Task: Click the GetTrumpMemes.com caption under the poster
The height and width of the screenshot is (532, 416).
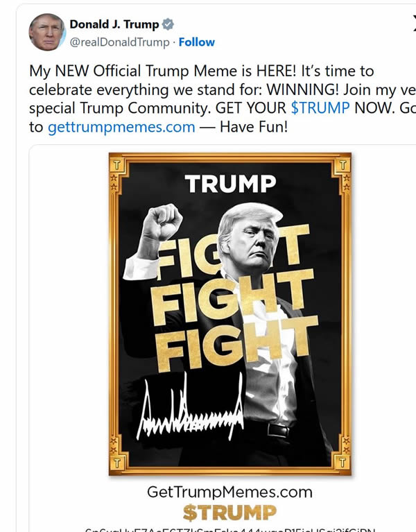Action: coord(229,492)
